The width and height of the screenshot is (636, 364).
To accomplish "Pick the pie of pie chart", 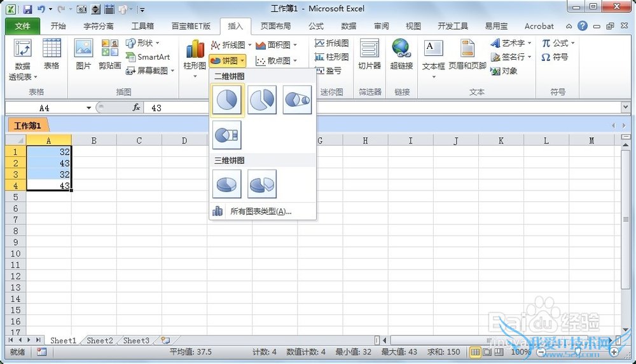I will [297, 100].
